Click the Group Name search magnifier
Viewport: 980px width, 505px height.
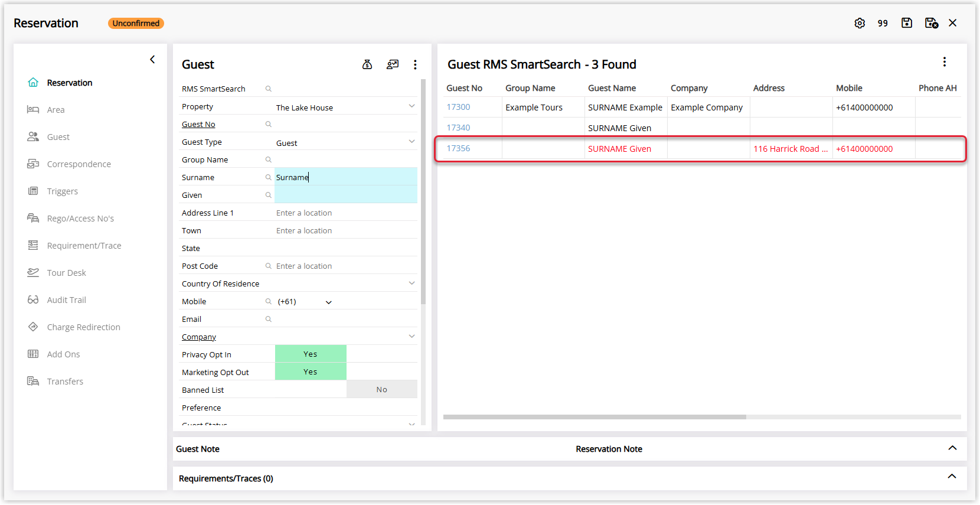(x=268, y=159)
